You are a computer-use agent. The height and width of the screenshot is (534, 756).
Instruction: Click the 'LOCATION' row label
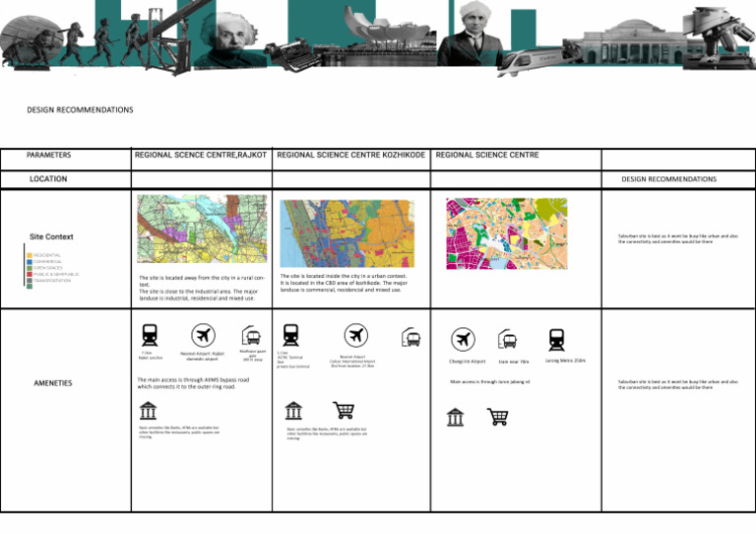click(48, 179)
